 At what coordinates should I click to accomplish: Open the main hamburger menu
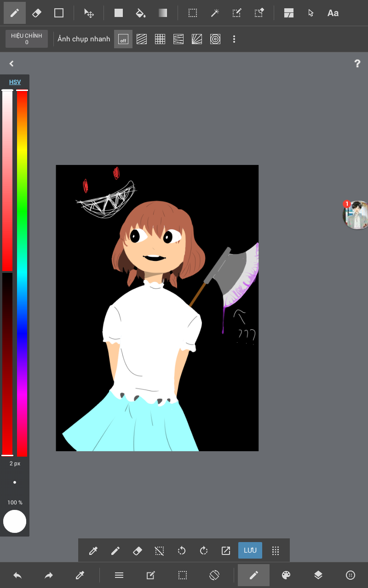tap(119, 575)
